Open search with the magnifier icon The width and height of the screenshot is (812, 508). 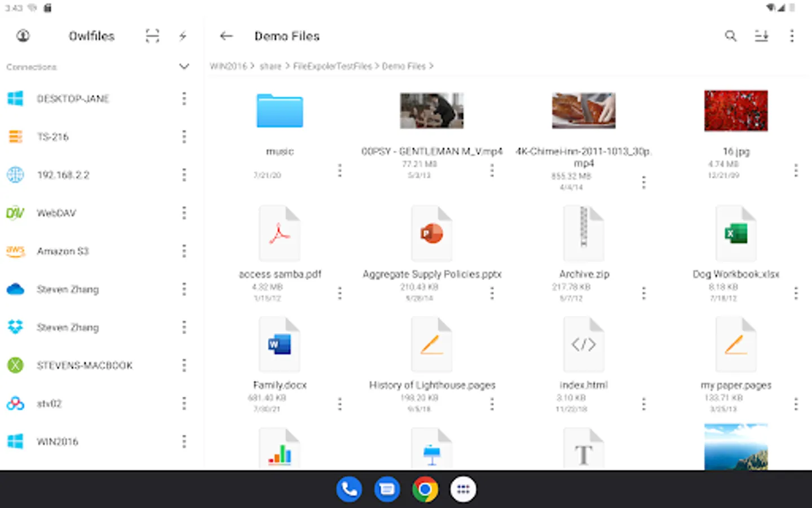731,36
